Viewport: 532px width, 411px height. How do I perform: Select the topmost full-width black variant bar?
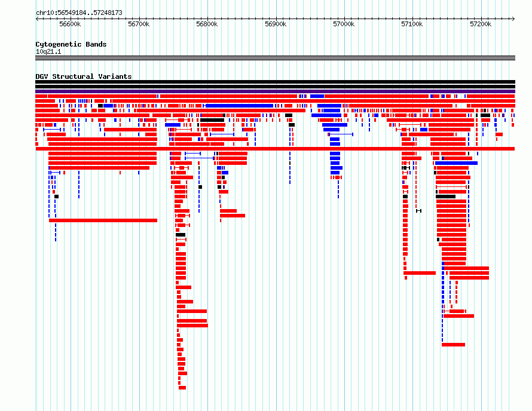tap(275, 82)
